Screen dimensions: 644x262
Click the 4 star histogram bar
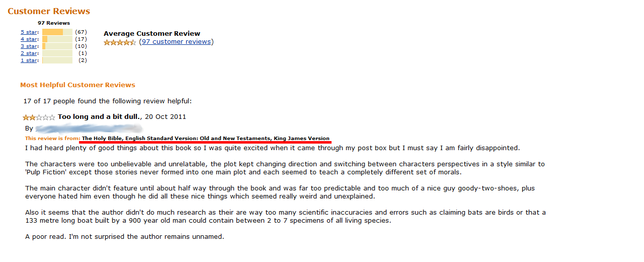tap(57, 39)
